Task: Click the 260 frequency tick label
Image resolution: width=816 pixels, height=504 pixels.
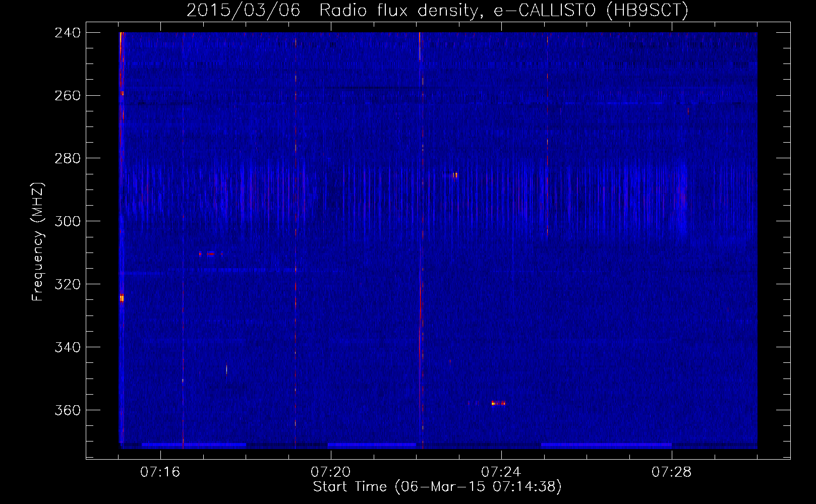Action: (x=68, y=96)
